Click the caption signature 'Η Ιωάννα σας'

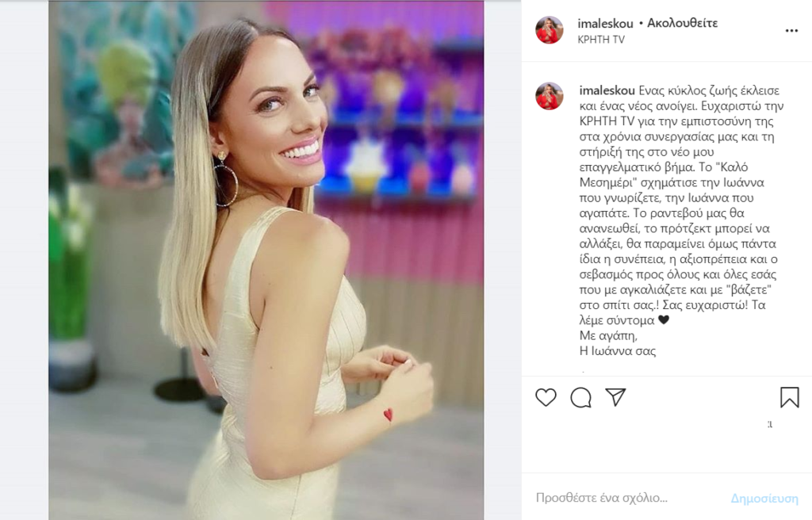[617, 350]
